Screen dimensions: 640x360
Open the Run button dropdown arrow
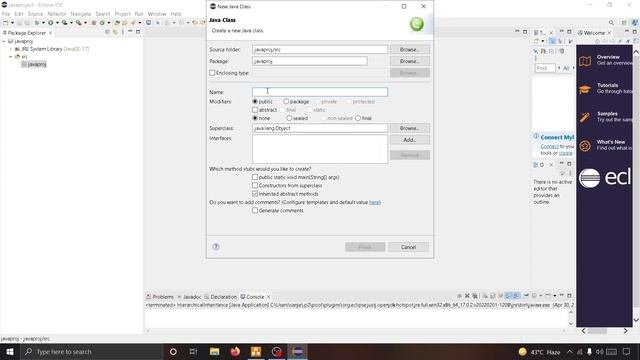[57, 23]
